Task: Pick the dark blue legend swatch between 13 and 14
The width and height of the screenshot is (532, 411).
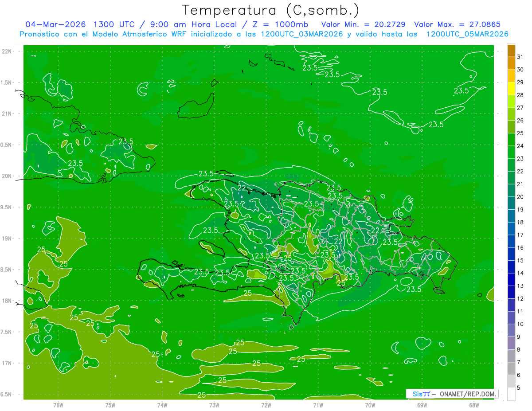Action: tap(511, 279)
